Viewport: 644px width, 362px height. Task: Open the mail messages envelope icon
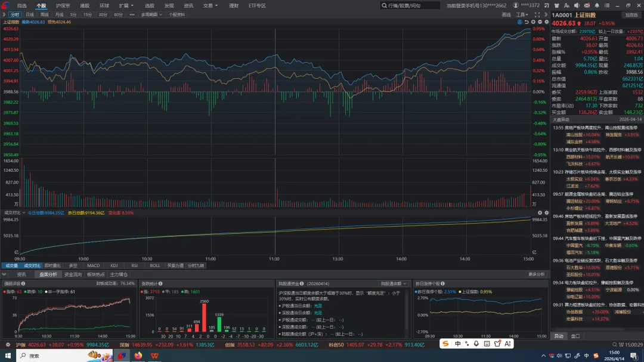587,5
